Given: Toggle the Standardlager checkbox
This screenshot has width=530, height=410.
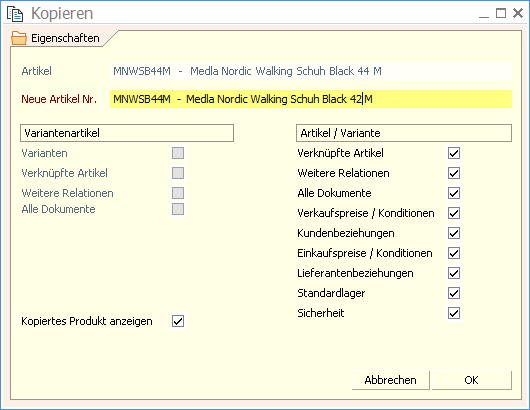Looking at the screenshot, I should 454,293.
